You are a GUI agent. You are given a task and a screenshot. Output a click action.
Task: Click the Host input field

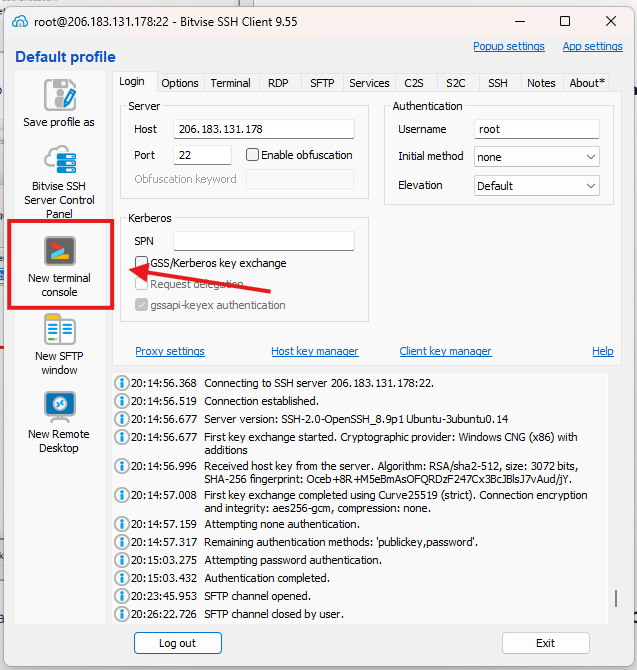click(264, 129)
